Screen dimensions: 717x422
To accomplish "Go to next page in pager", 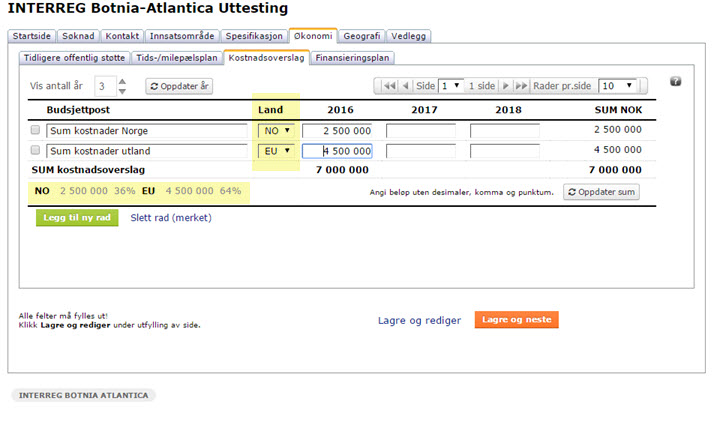I will pyautogui.click(x=506, y=85).
